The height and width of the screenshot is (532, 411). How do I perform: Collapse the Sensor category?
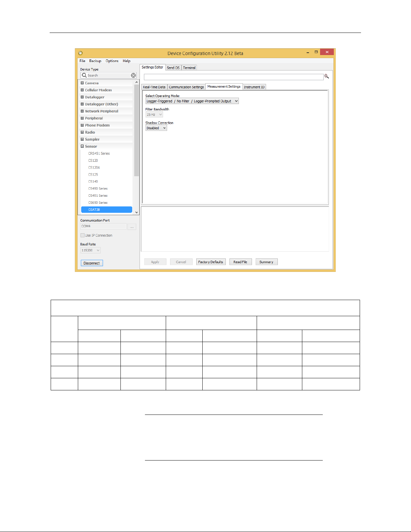tap(82, 146)
